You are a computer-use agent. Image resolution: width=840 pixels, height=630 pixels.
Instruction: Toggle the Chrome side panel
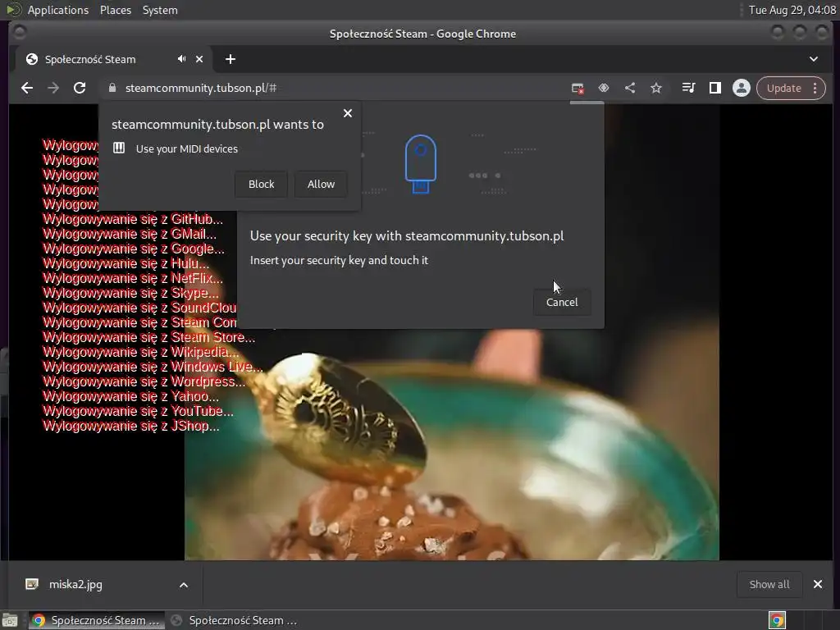pos(715,88)
